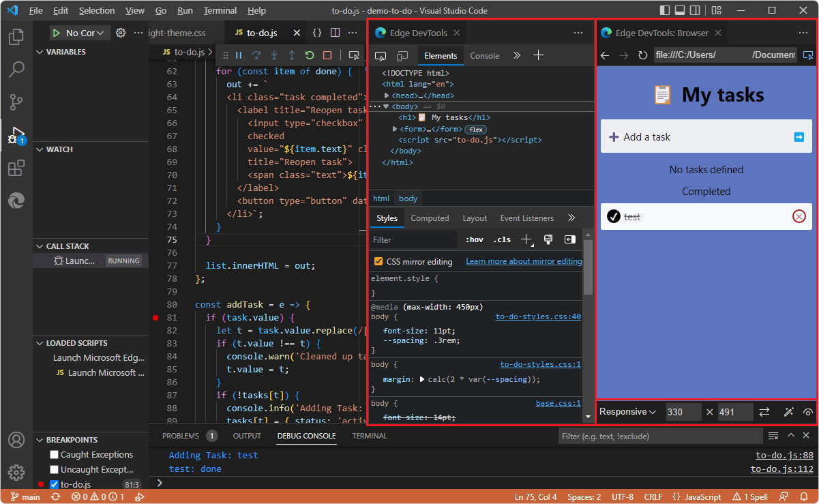This screenshot has height=504, width=819.
Task: Open the Edge extension icon in activity bar
Action: [16, 201]
